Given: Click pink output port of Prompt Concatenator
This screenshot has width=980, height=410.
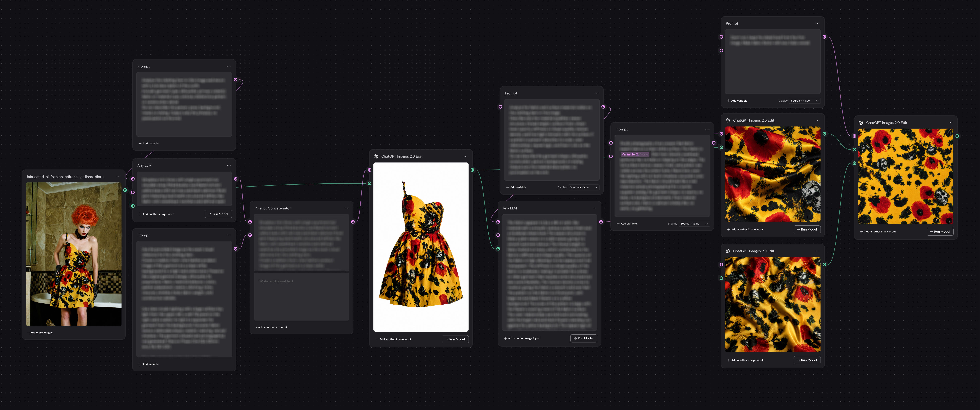Looking at the screenshot, I should point(353,222).
